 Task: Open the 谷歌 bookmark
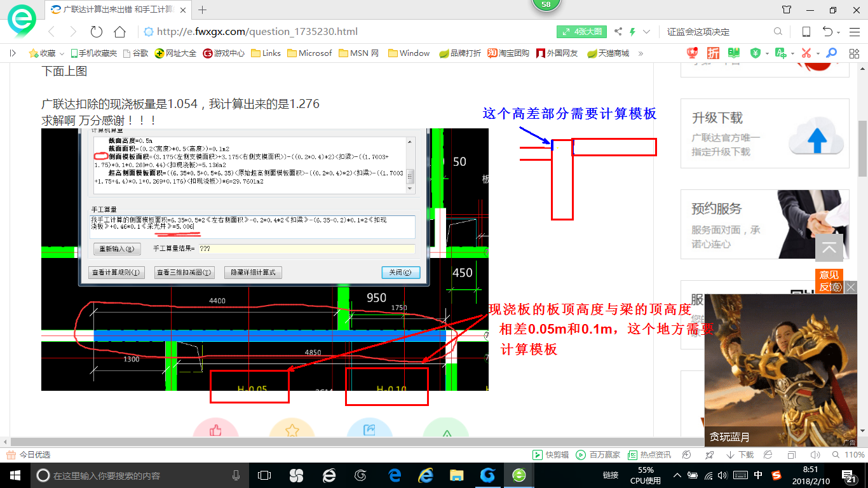(x=135, y=53)
